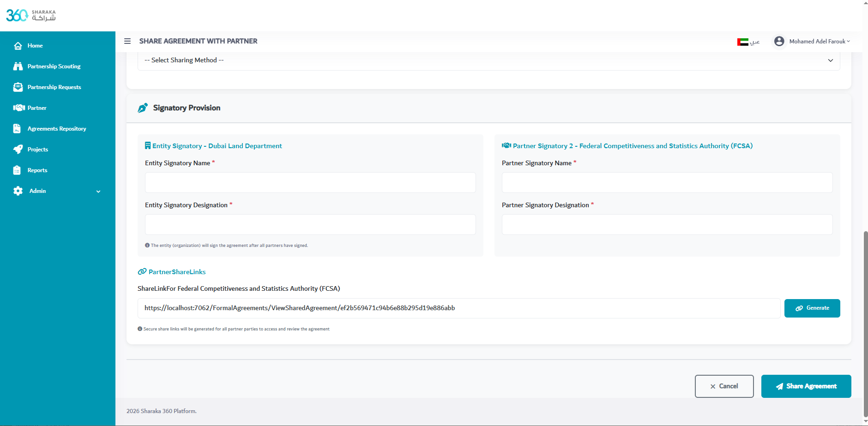Screen dimensions: 868x426
Task: Click the PartnerShareLinks heading text
Action: 177,272
